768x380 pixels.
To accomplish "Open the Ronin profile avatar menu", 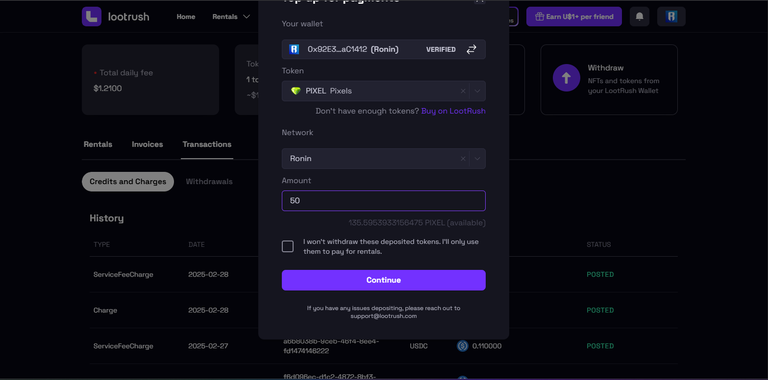I will (x=671, y=17).
